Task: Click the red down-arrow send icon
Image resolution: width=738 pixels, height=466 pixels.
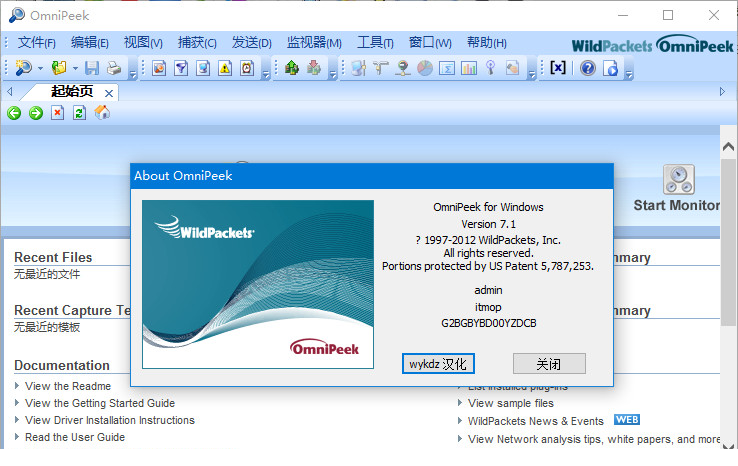Action: pos(313,68)
